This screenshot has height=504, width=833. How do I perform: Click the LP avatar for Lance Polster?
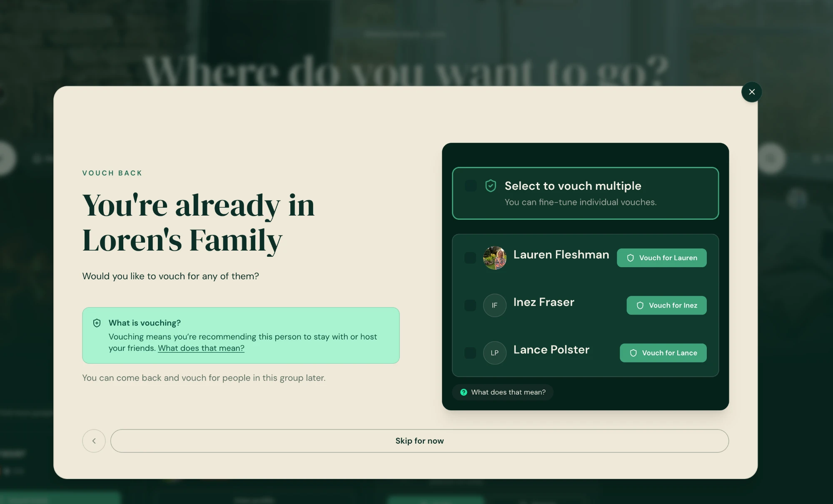[495, 353]
